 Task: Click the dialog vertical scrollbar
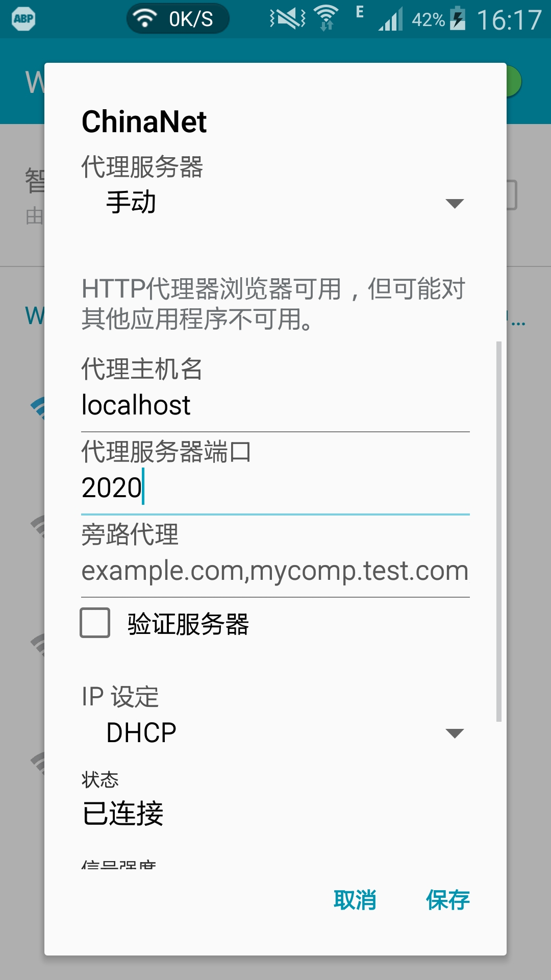[499, 531]
